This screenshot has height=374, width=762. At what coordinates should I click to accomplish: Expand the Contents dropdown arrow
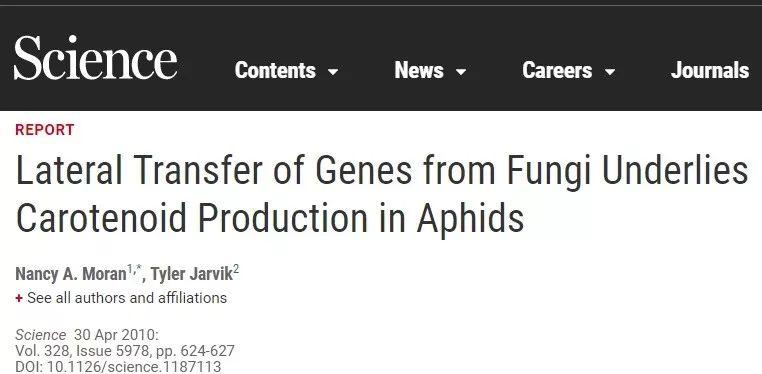pos(333,72)
